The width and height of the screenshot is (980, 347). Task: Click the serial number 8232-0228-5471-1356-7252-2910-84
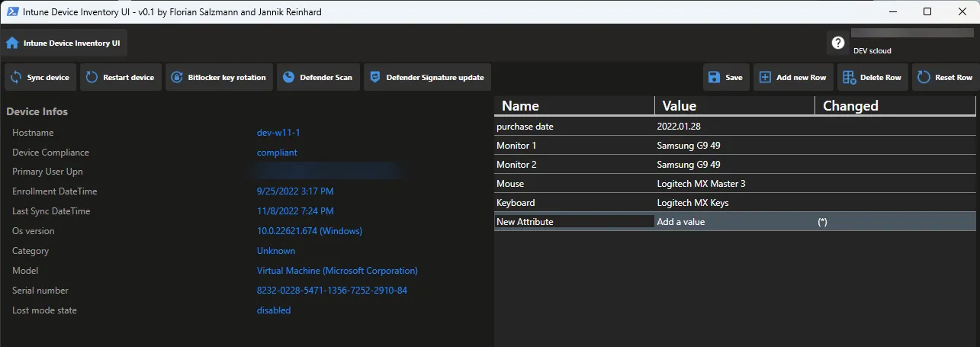[x=332, y=291]
